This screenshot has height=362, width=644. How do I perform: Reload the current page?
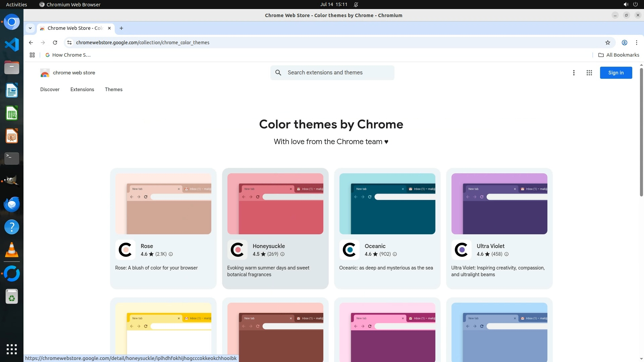(x=55, y=43)
